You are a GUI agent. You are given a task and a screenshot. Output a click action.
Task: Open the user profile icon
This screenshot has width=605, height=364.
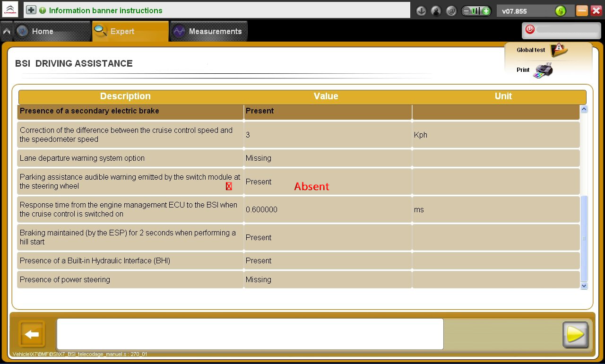point(436,11)
